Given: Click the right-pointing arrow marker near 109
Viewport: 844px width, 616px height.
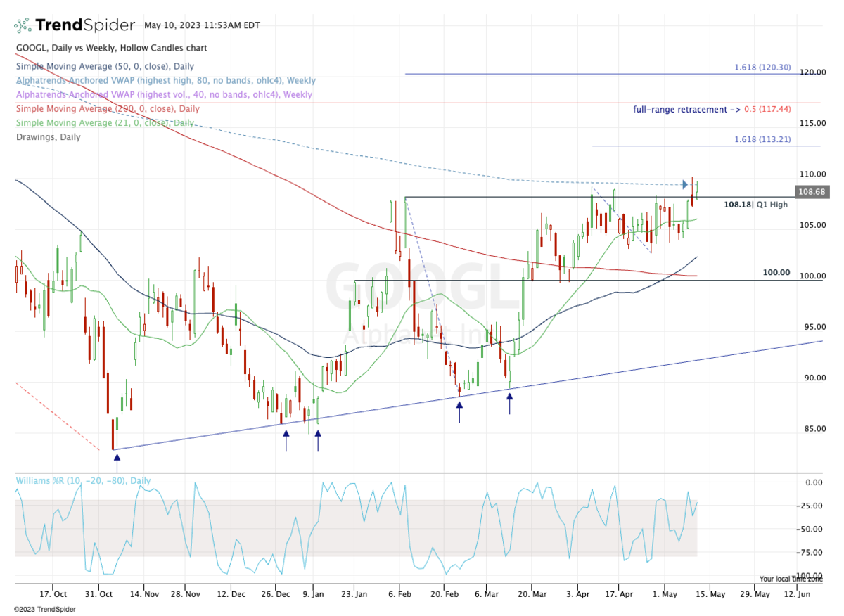Looking at the screenshot, I should point(686,185).
